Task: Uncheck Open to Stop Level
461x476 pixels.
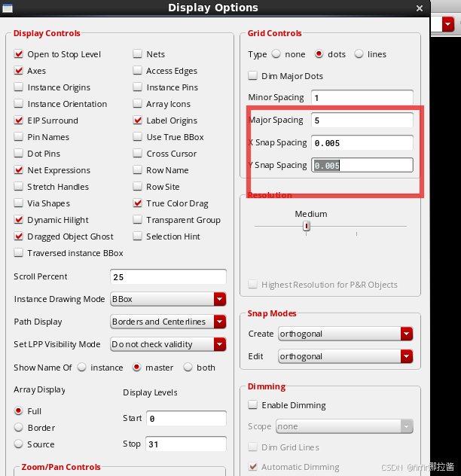Action: tap(19, 54)
